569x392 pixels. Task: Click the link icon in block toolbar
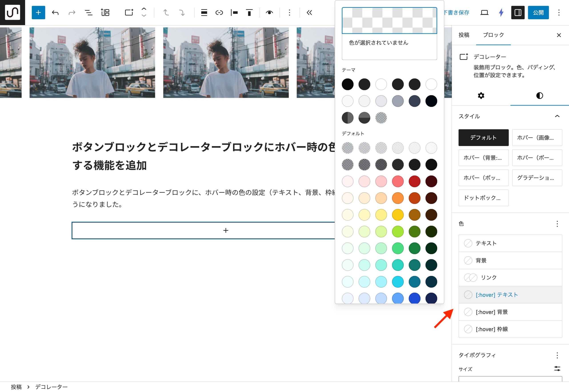[x=219, y=12]
